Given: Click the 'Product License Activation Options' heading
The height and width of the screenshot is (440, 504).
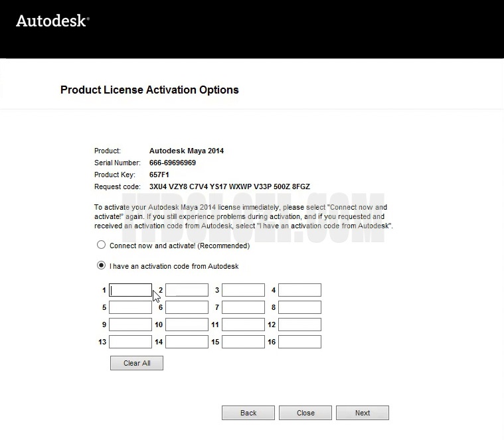Looking at the screenshot, I should coord(149,90).
